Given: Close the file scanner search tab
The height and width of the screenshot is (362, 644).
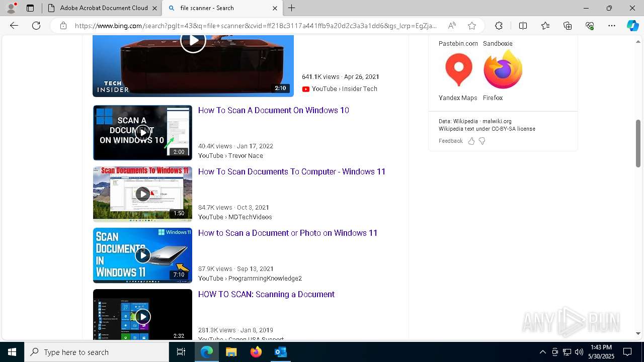Looking at the screenshot, I should click(x=275, y=8).
